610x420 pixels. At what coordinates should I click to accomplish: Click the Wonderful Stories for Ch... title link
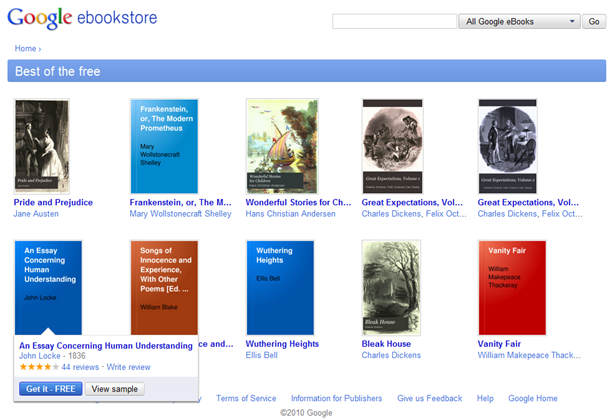click(x=298, y=202)
